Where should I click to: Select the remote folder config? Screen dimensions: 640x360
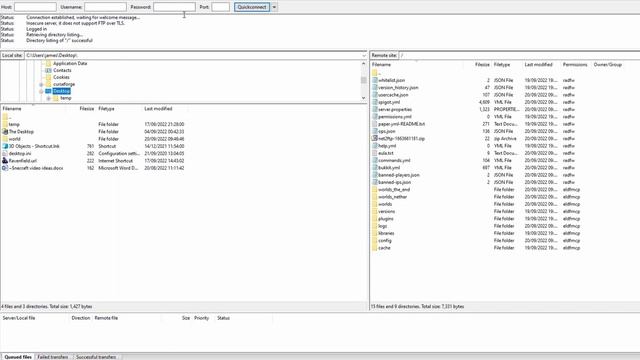pyautogui.click(x=384, y=241)
